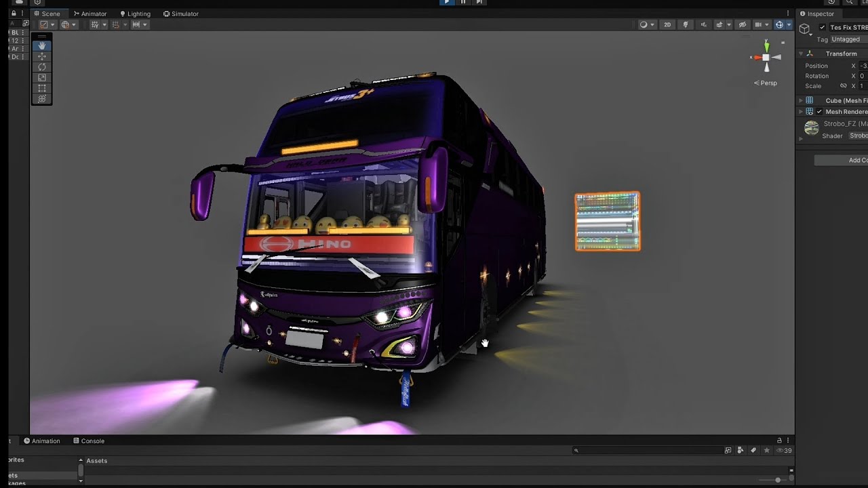Expand the Mesh Renderer component
This screenshot has height=488, width=868.
(801, 112)
